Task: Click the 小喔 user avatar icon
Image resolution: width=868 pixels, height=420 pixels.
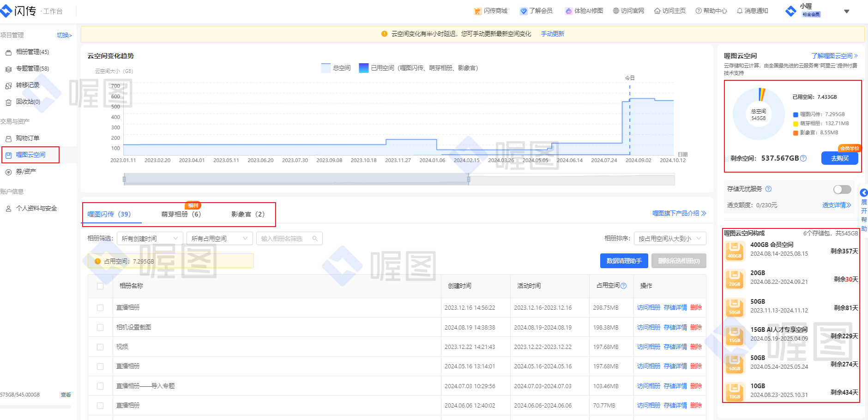Action: [791, 11]
